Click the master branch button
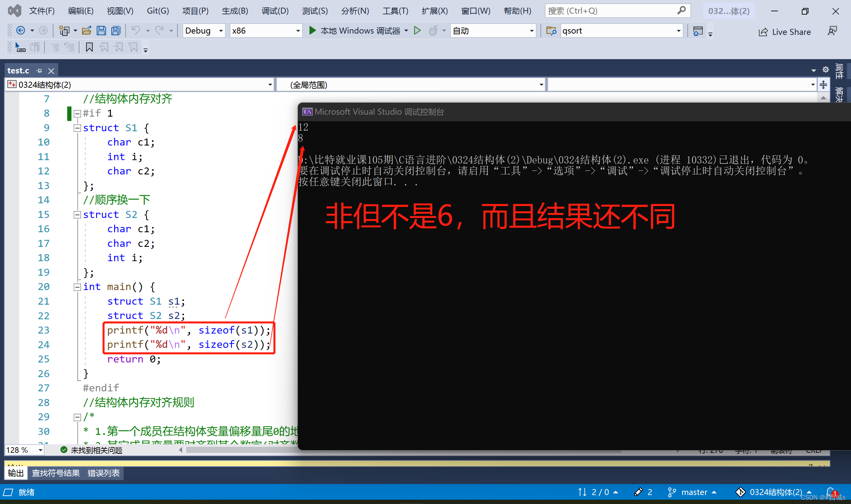The width and height of the screenshot is (851, 504). (692, 492)
